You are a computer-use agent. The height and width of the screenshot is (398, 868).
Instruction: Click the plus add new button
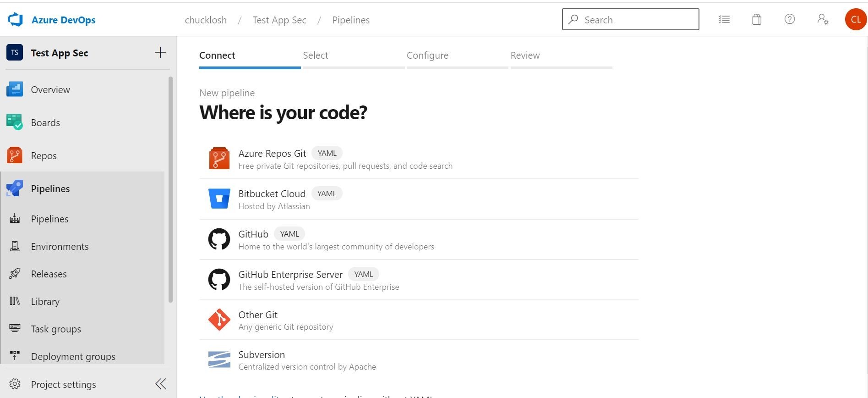click(160, 52)
